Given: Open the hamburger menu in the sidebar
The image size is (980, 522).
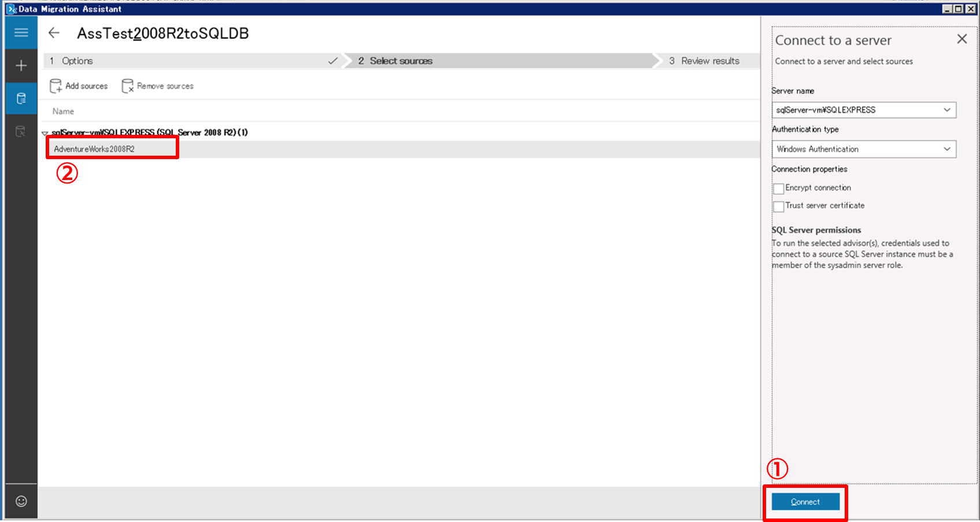Looking at the screenshot, I should coord(21,32).
